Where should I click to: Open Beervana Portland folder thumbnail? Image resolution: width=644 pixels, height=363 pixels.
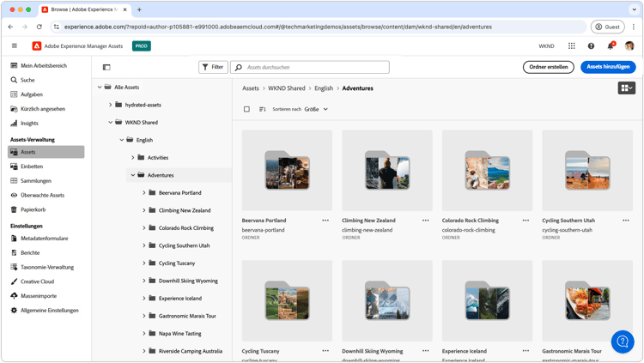pos(287,171)
